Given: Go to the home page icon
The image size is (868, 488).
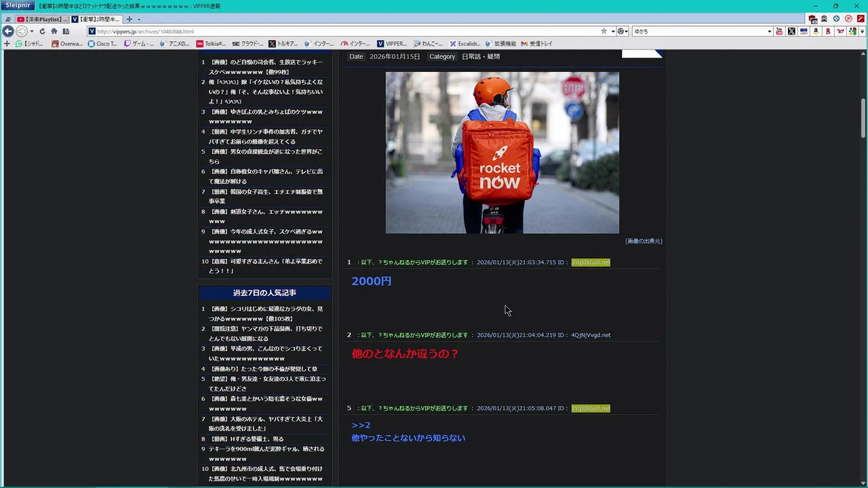Looking at the screenshot, I should (x=54, y=31).
